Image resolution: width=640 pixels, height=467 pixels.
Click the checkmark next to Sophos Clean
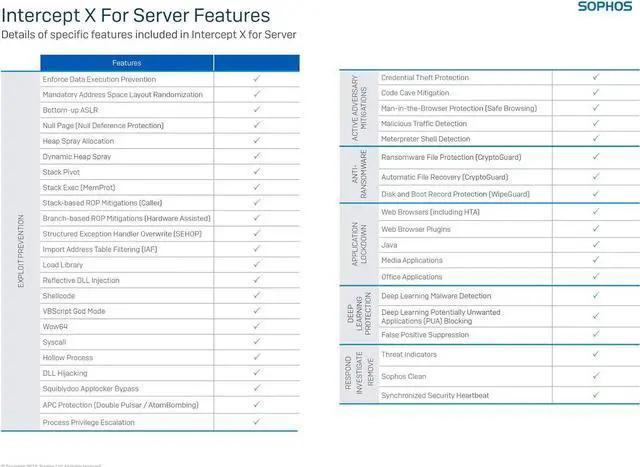pos(595,377)
